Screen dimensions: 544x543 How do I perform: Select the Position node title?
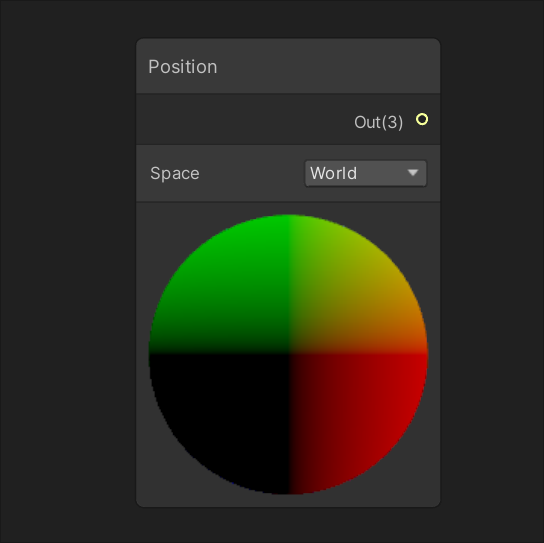182,67
